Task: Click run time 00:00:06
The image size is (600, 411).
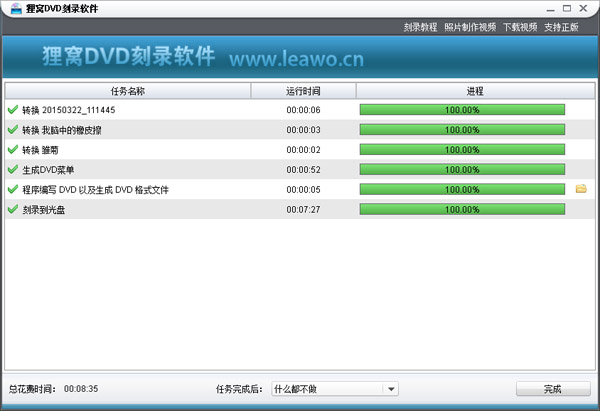Action: pyautogui.click(x=303, y=110)
